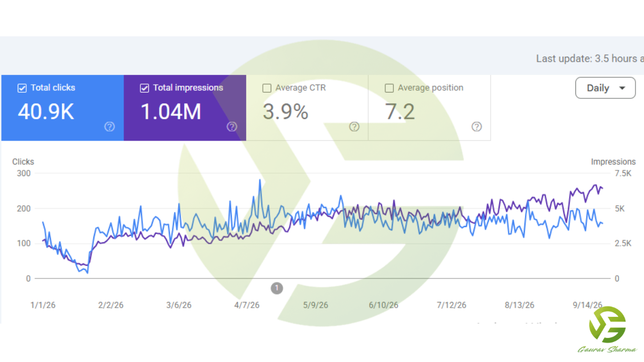This screenshot has width=644, height=362.
Task: Click the Impressions axis title
Action: tap(613, 162)
